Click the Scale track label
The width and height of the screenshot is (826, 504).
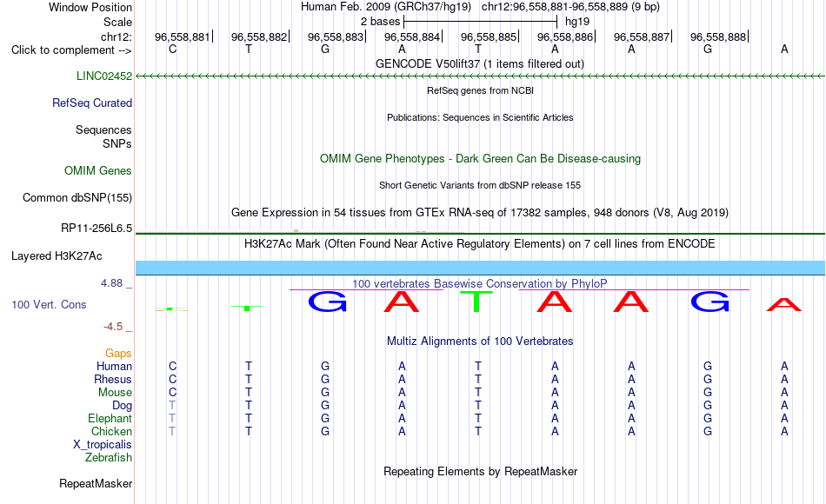pyautogui.click(x=118, y=22)
